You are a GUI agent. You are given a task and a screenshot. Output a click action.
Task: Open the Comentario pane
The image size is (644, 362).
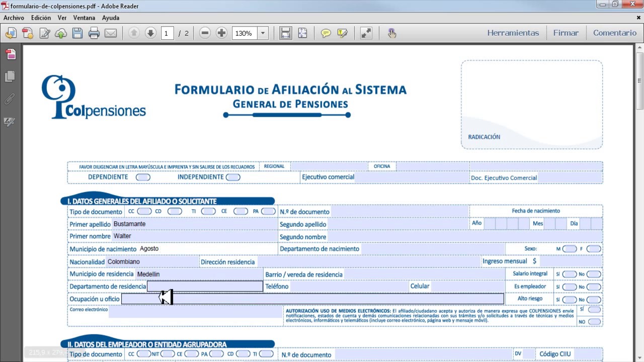[x=615, y=33]
